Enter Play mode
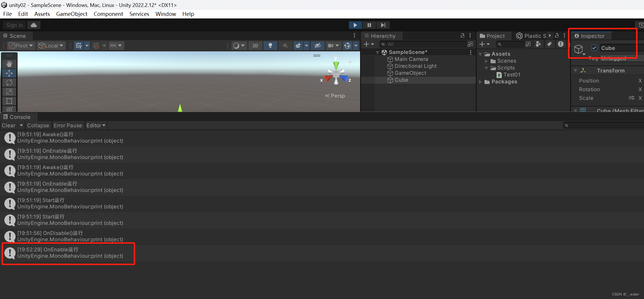644x299 pixels. pos(355,25)
